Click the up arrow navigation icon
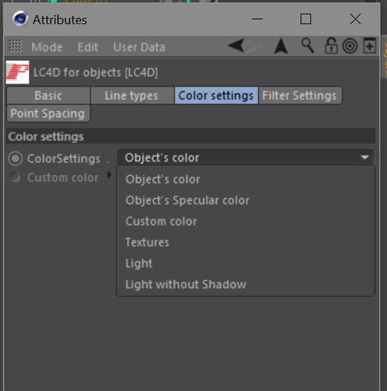 [281, 46]
